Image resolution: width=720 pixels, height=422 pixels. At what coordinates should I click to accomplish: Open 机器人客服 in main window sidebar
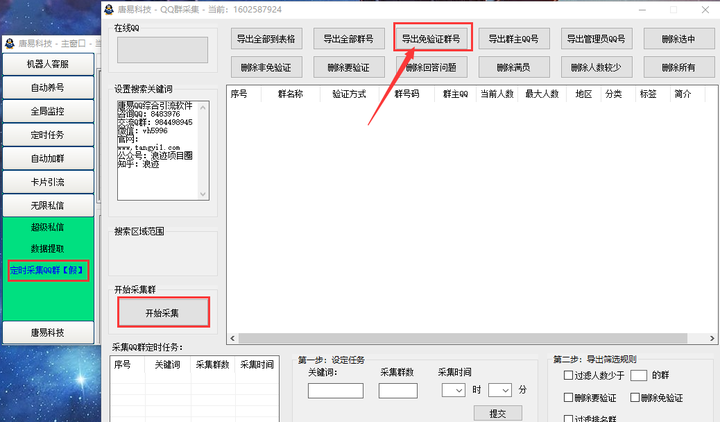click(x=48, y=64)
